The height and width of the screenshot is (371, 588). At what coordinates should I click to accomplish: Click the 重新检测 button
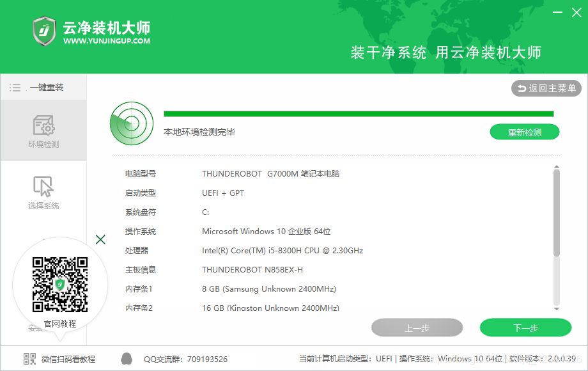(525, 132)
